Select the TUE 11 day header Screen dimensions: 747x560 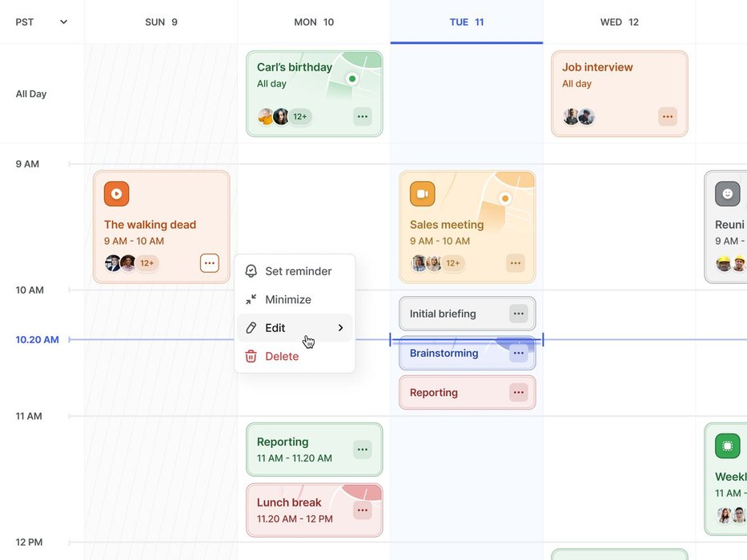(467, 22)
